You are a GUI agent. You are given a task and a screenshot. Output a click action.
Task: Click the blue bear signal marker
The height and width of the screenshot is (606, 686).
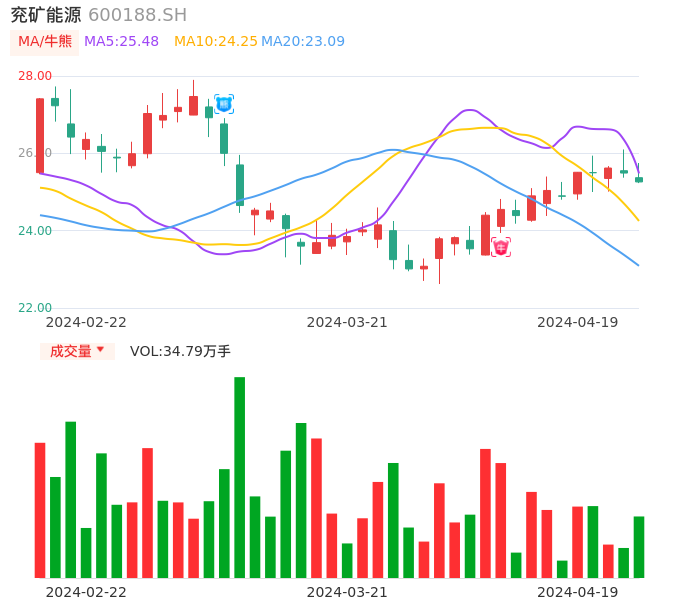pos(224,104)
